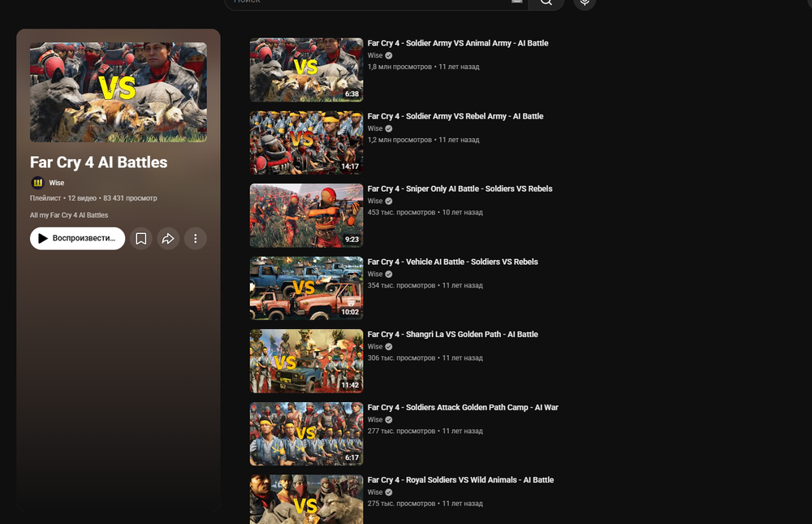Open Soldier Army VS Animal Army video thumbnail
Image resolution: width=812 pixels, height=524 pixels.
[x=307, y=70]
